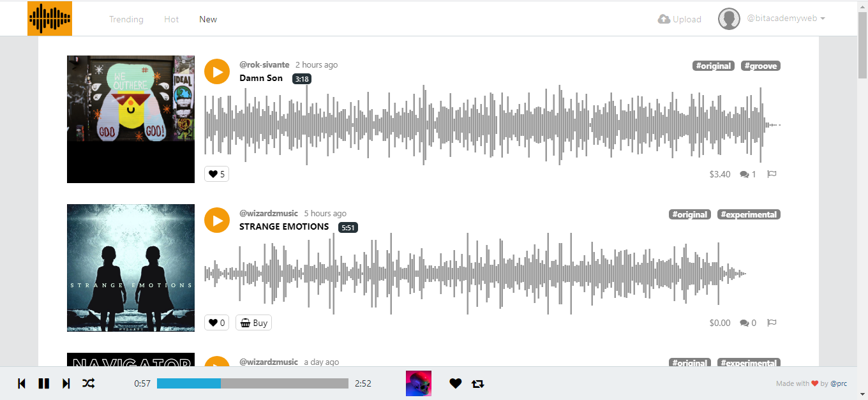Toggle the heart on the now-playing track
The image size is (868, 400).
tap(455, 383)
